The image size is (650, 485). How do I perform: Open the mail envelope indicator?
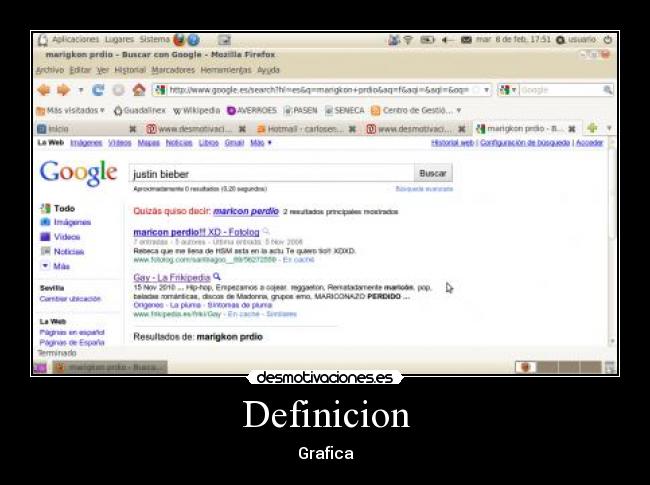click(466, 40)
